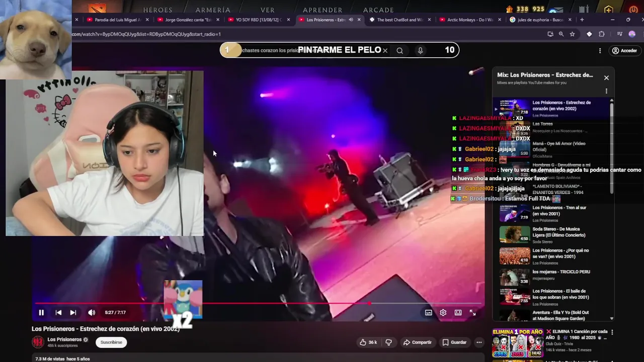The image size is (644, 362).
Task: Click the browser address bar URL
Action: click(x=146, y=34)
